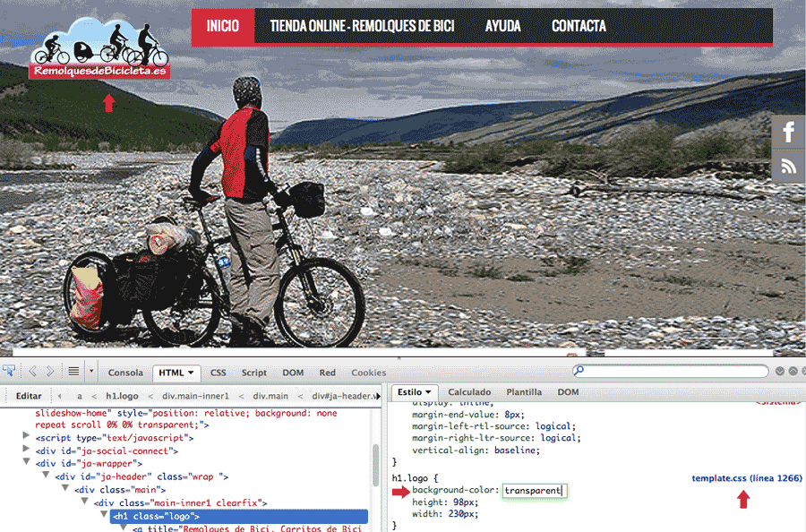This screenshot has height=532, width=806.
Task: Select the div.main-inner1 breadcrumb
Action: point(195,396)
